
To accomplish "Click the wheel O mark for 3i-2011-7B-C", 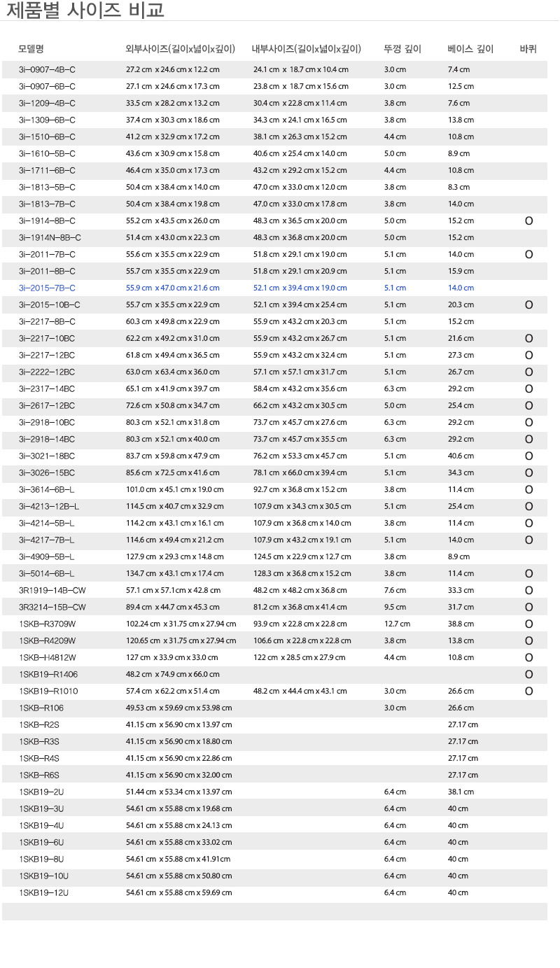I will 528,254.
